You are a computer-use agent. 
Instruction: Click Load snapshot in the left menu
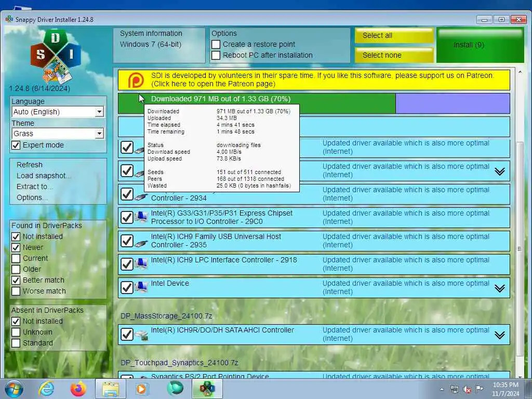point(44,176)
